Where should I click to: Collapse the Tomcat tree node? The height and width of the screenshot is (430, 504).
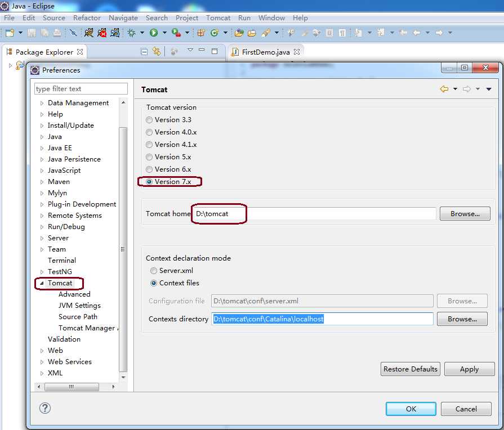pyautogui.click(x=42, y=283)
